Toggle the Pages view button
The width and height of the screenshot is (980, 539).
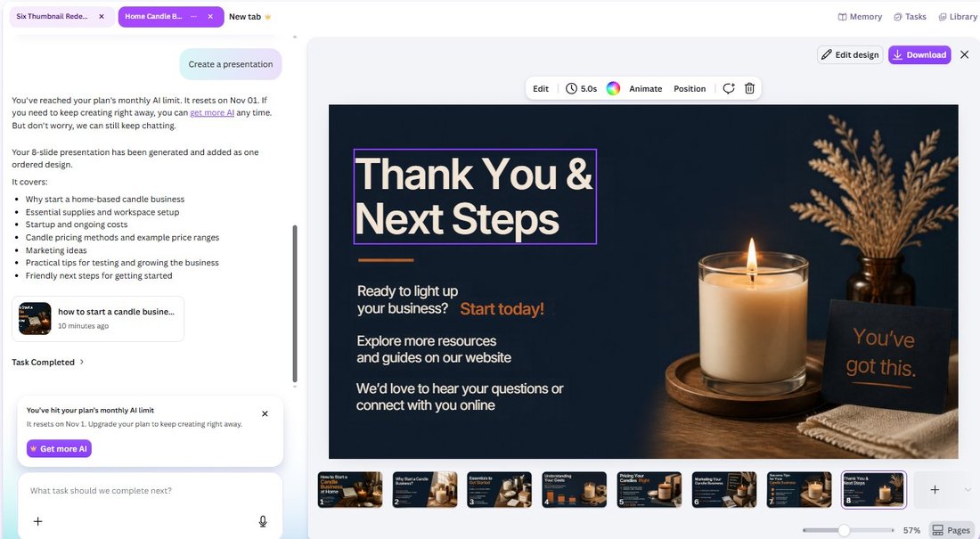pyautogui.click(x=951, y=530)
